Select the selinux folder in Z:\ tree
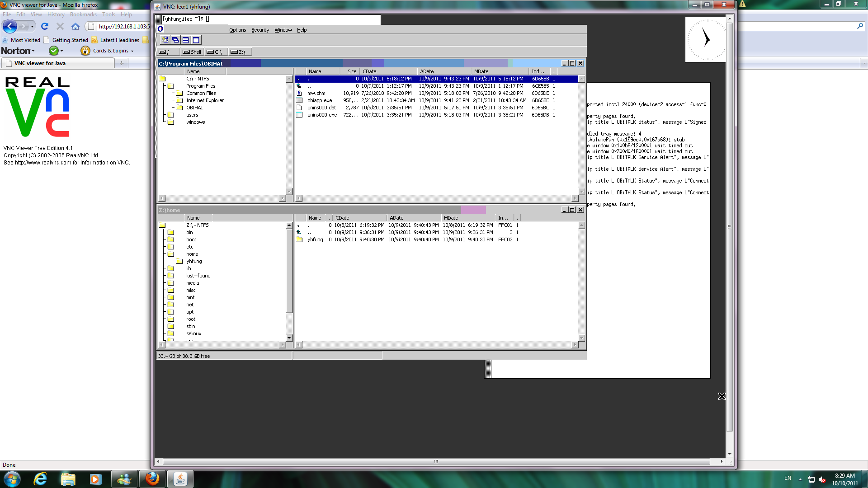The height and width of the screenshot is (488, 868). 193,333
